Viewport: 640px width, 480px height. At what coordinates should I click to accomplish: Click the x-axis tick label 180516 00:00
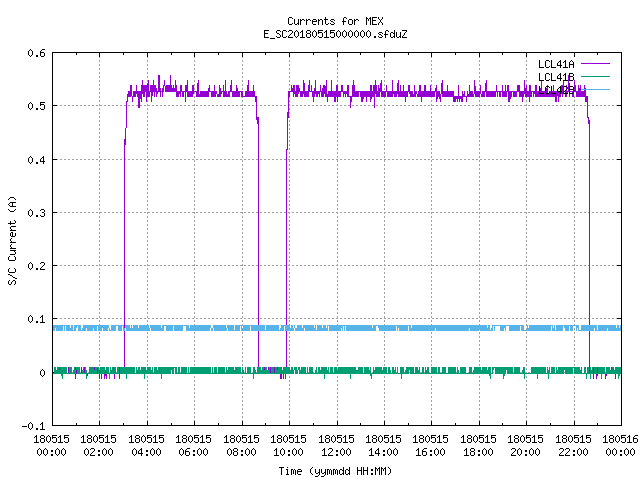point(620,446)
